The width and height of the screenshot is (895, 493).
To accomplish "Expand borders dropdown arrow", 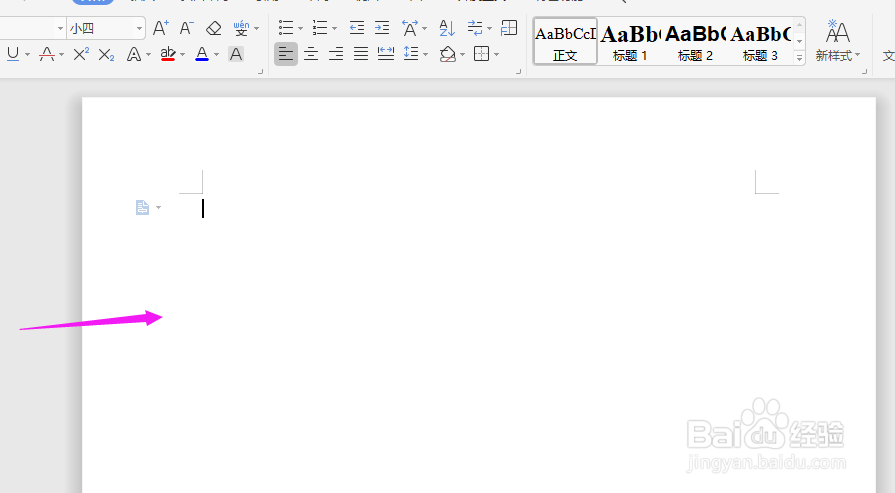I will click(497, 55).
